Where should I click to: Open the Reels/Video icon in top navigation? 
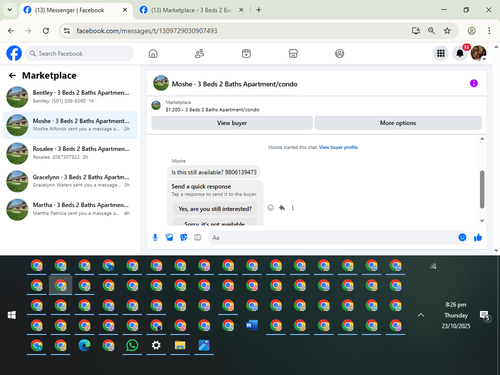(246, 53)
